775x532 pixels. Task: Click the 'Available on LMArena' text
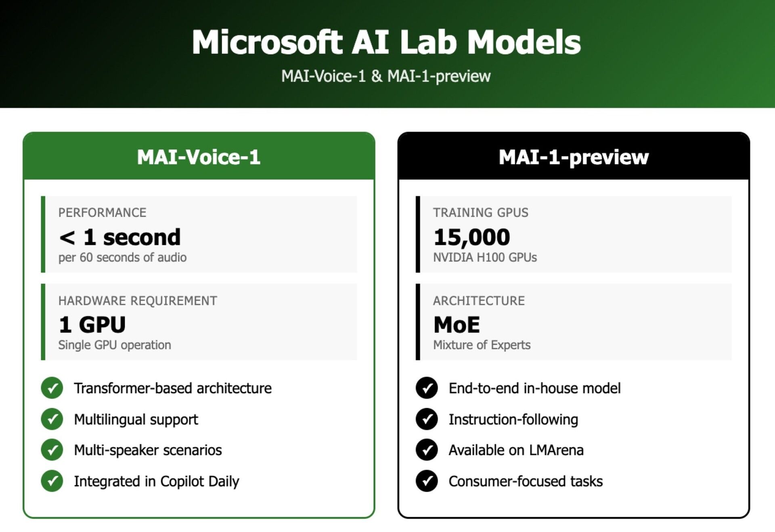516,450
